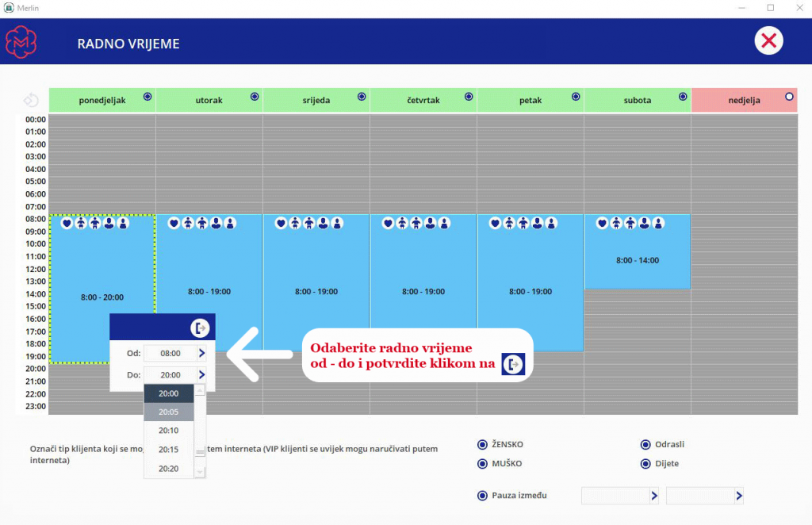
Task: Select the larger bust icon in the srijeda block
Action: tap(324, 223)
